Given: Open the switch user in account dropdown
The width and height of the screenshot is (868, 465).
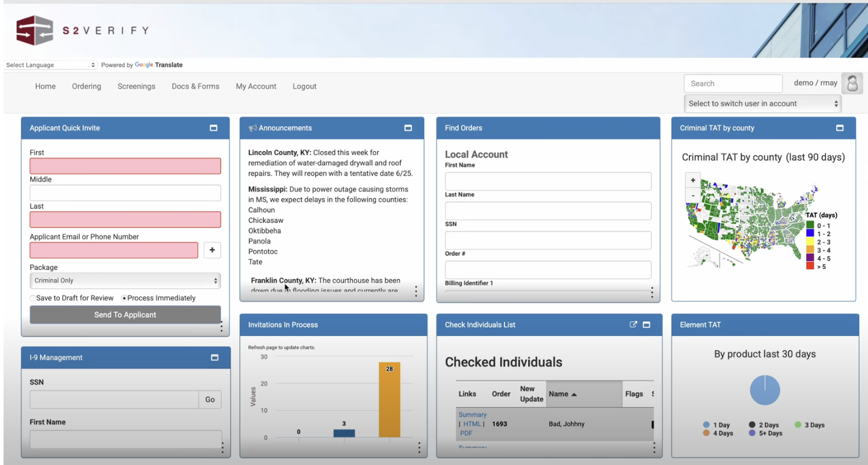Looking at the screenshot, I should (763, 104).
